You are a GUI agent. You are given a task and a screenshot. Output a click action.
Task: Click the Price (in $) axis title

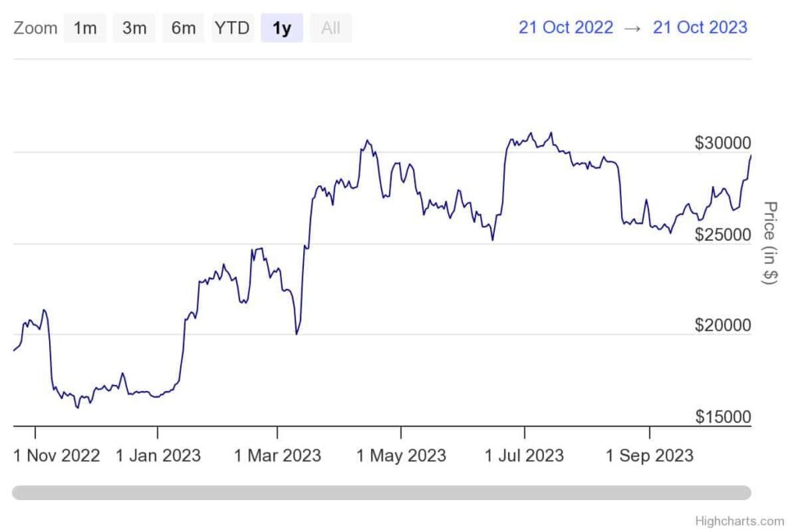coord(769,243)
